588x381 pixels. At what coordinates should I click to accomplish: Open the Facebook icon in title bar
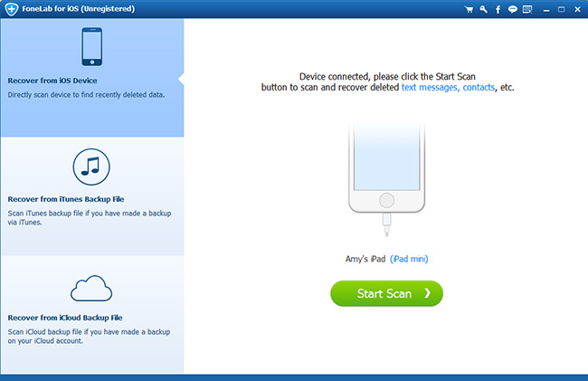click(498, 9)
